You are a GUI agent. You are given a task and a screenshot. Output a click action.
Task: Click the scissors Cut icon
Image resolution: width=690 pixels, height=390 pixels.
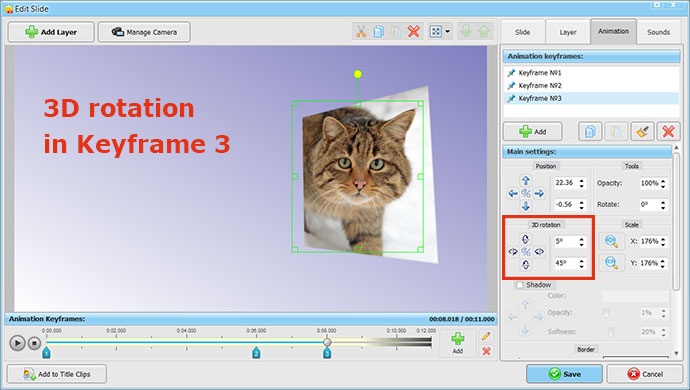[x=361, y=32]
